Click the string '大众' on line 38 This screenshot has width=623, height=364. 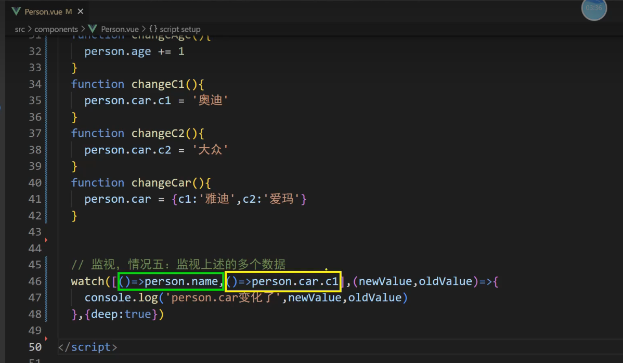[x=210, y=150]
